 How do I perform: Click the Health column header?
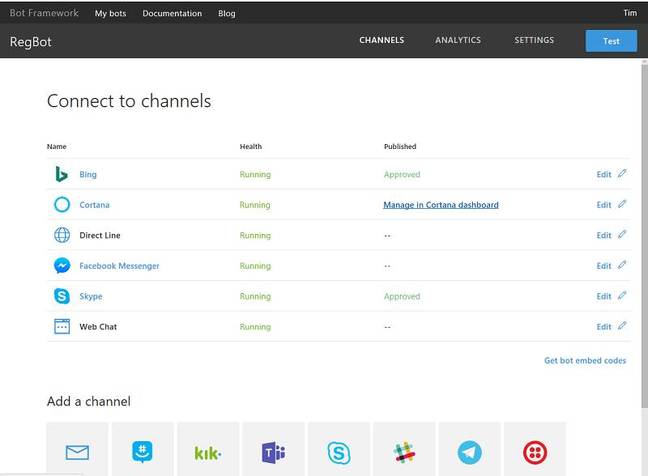(x=250, y=146)
